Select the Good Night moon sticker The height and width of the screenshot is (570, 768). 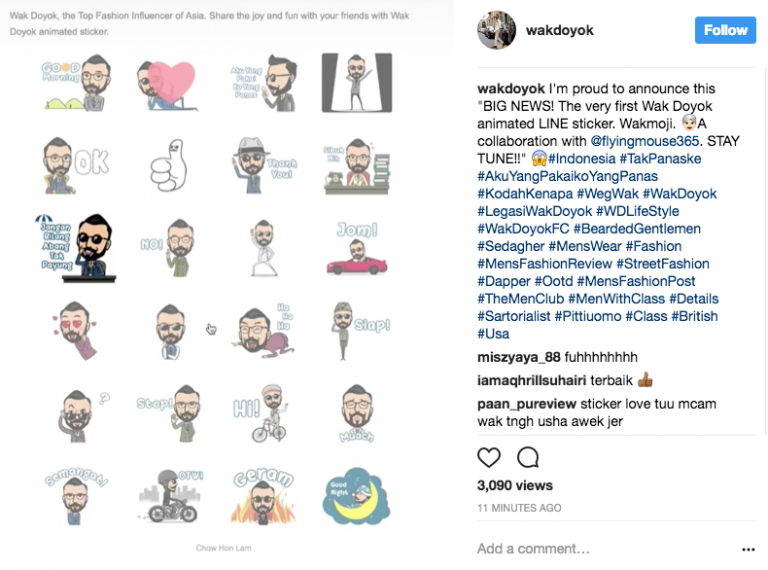coord(356,496)
